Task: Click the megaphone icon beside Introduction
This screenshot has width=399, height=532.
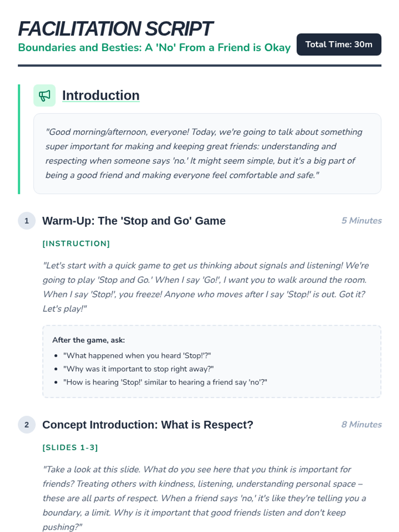Action: coord(44,95)
